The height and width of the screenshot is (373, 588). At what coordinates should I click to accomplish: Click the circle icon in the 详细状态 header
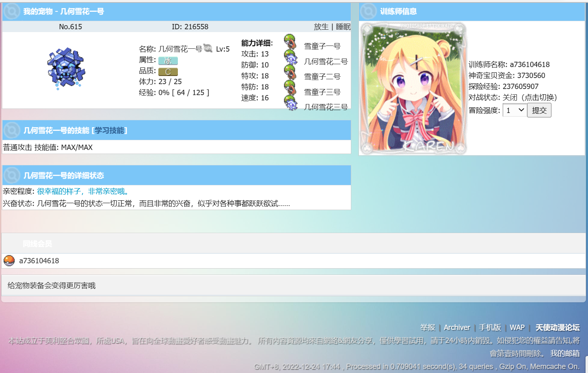click(11, 176)
